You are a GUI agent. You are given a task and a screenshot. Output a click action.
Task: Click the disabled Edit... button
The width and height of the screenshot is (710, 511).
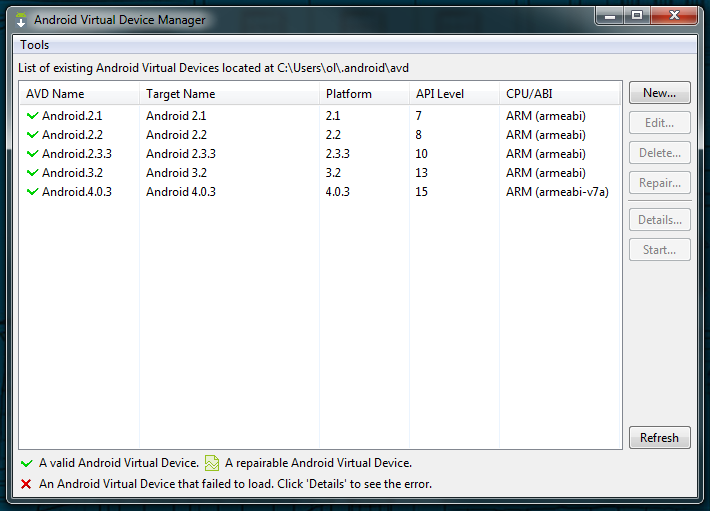click(659, 123)
